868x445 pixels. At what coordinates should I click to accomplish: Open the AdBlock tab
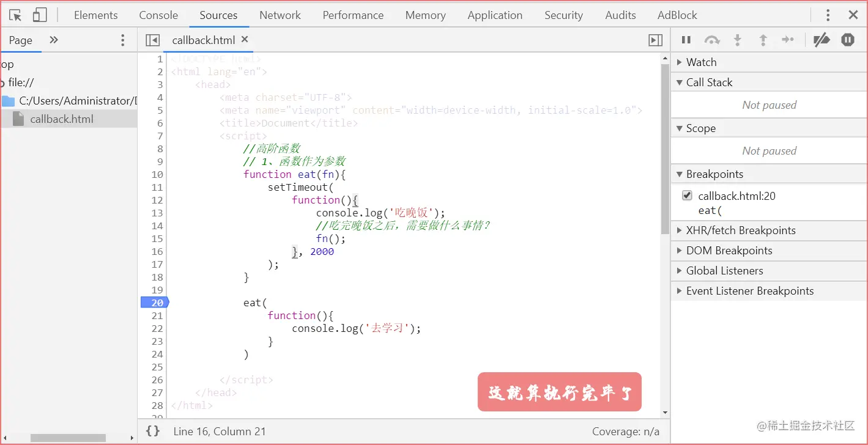tap(677, 15)
